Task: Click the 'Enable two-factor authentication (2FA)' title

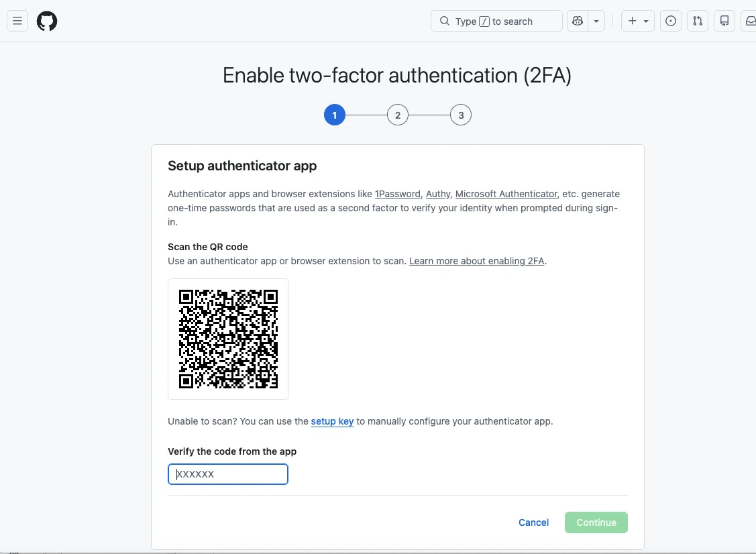Action: click(x=397, y=76)
